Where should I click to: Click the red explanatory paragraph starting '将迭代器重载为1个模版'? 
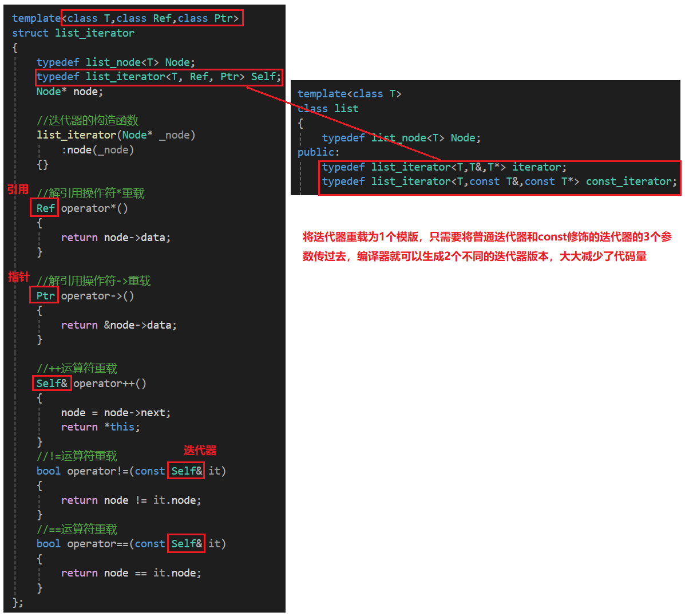tap(487, 247)
